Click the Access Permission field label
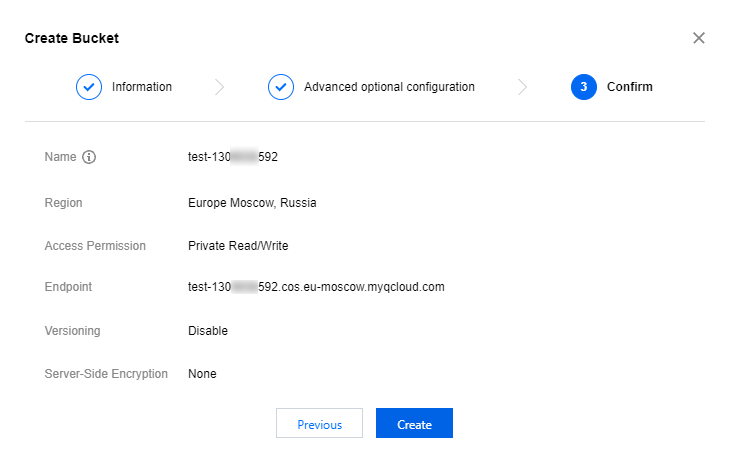This screenshot has height=468, width=730. (x=95, y=246)
